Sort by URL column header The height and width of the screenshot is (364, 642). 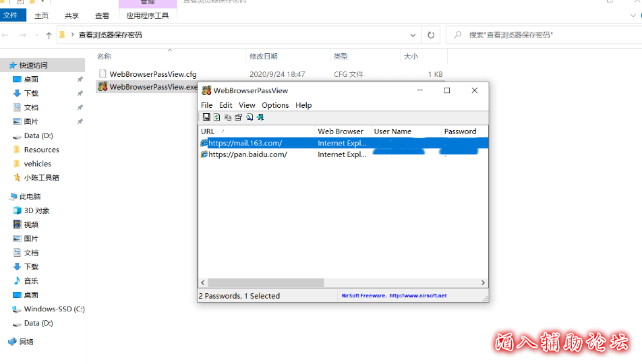[256, 131]
